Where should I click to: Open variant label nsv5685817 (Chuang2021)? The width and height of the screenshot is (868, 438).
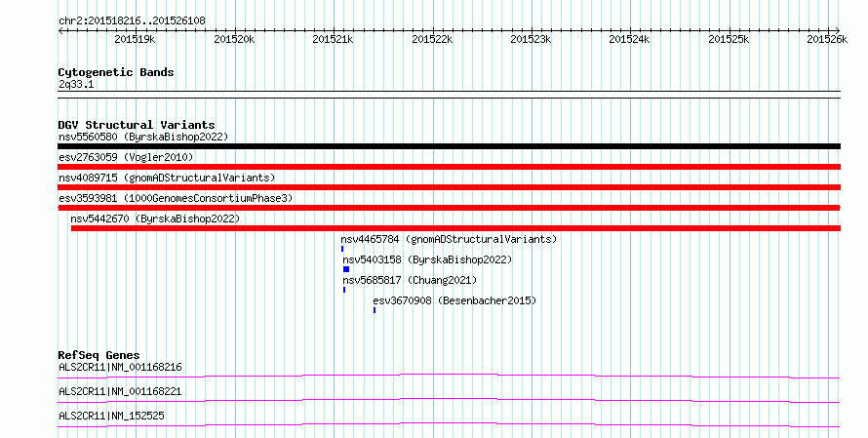tap(410, 280)
